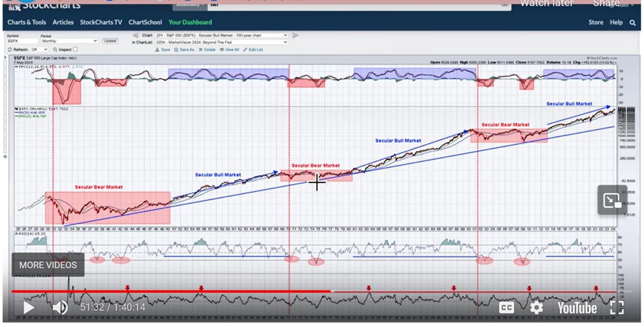Click Delete chart link

[x=207, y=49]
